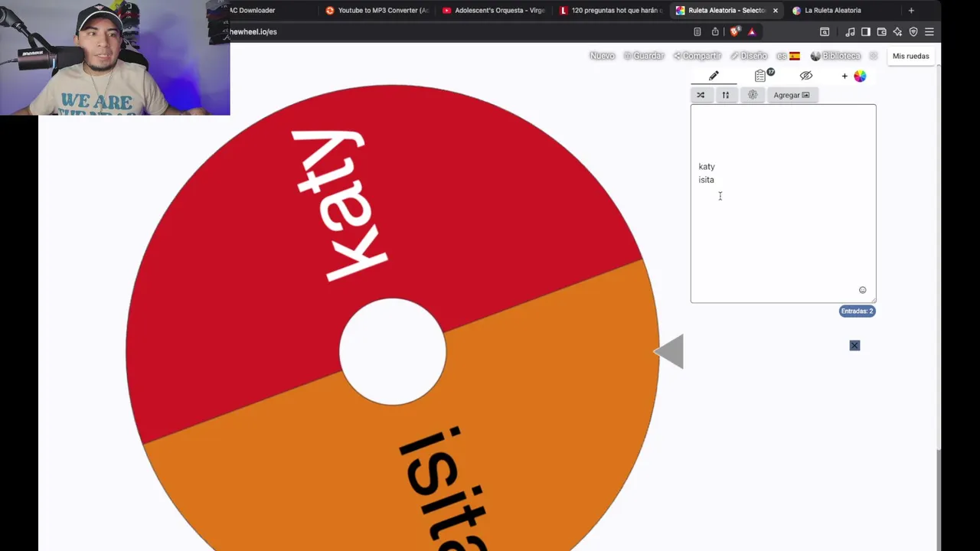Click the tab search icon in toolbar
Viewport: 980px width, 551px height.
(x=825, y=31)
